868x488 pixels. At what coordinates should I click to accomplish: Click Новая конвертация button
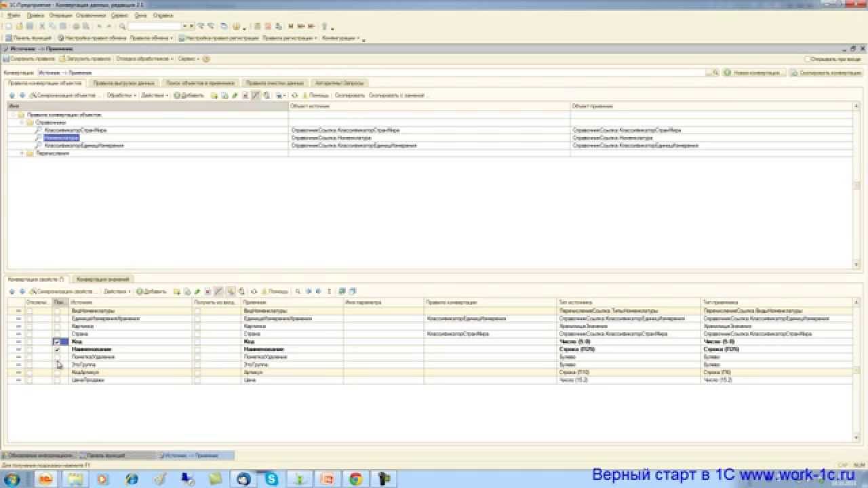point(753,72)
